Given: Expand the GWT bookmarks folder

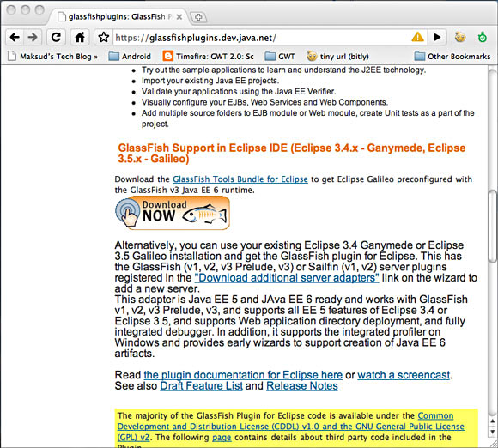Looking at the screenshot, I should pos(280,57).
